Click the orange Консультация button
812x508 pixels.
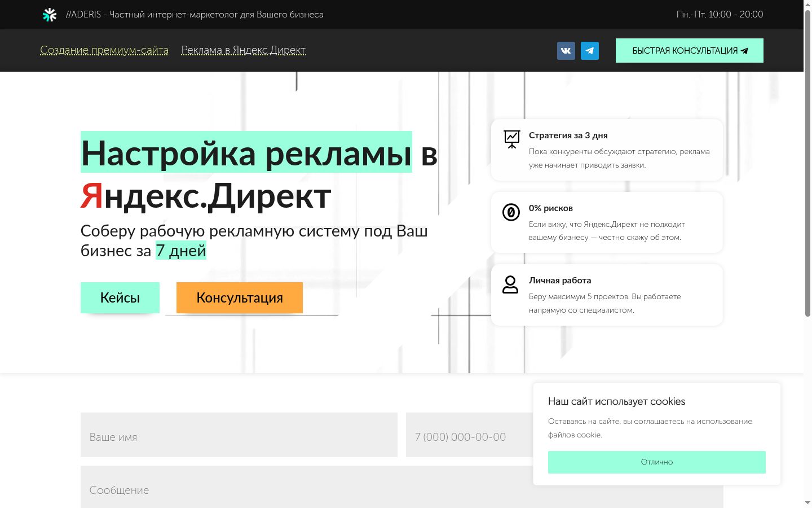240,297
